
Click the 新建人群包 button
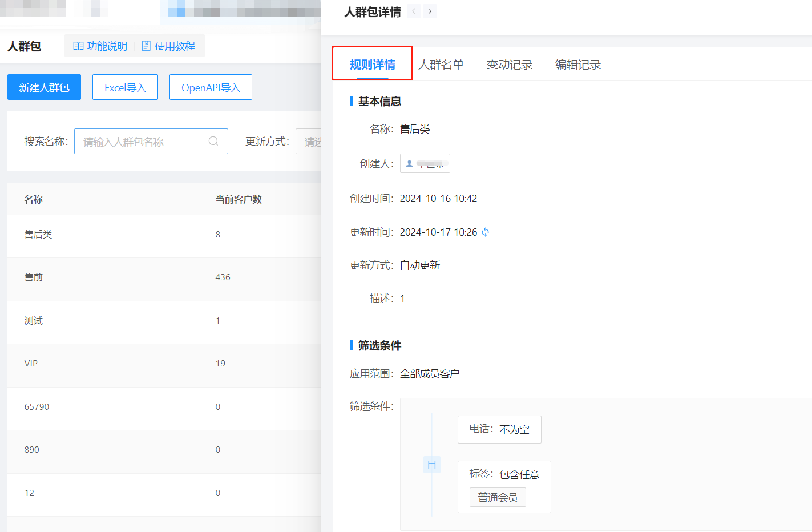[44, 87]
